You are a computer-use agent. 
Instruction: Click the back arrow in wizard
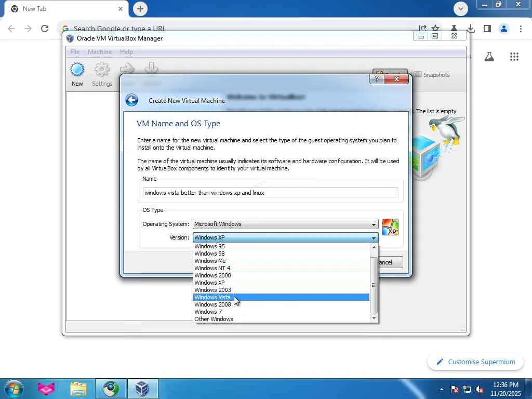point(131,100)
